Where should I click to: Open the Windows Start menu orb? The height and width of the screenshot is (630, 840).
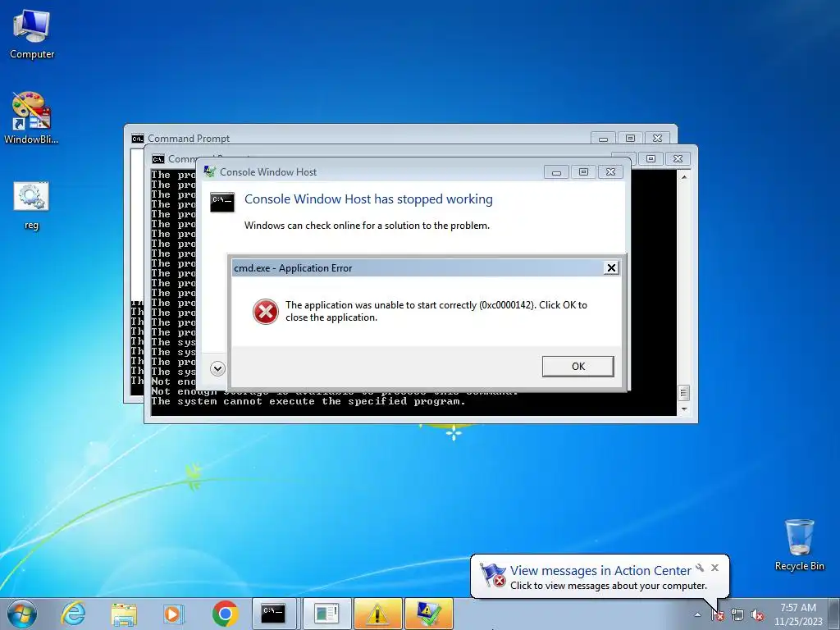22,614
